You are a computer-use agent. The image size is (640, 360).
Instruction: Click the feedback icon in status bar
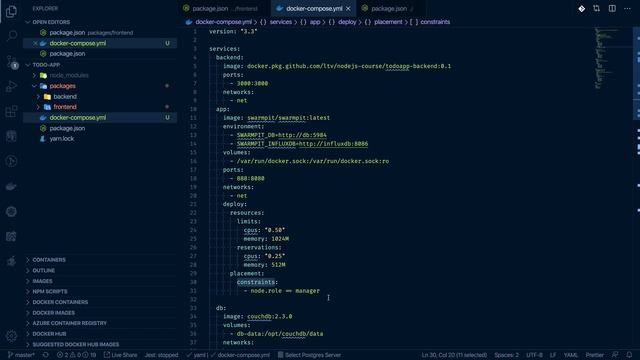(x=615, y=355)
